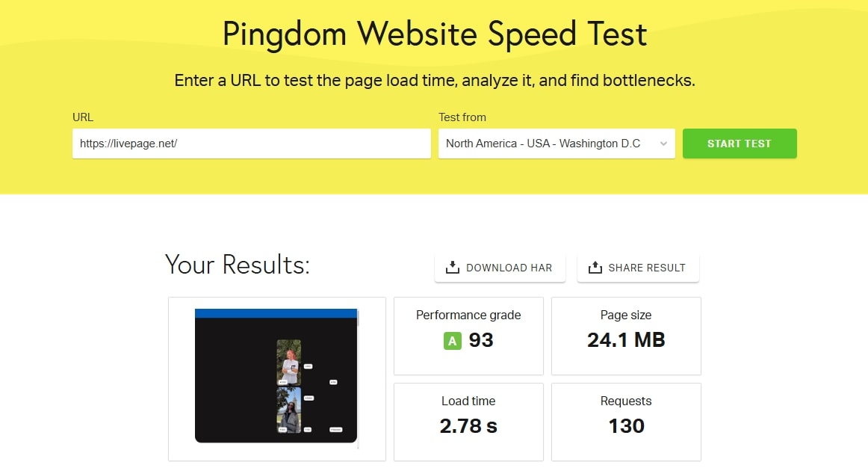The image size is (868, 468).
Task: Click the Performance grade card label
Action: click(x=468, y=315)
